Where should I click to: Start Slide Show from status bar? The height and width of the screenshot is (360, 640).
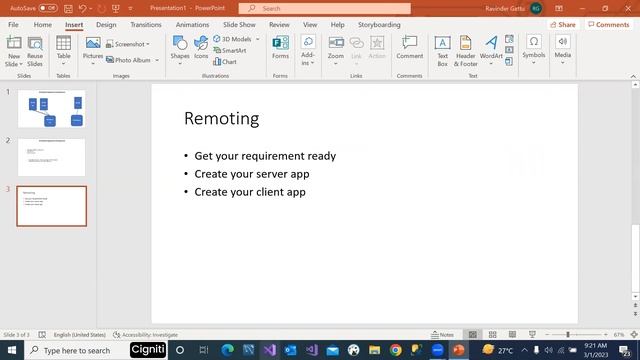click(x=532, y=335)
